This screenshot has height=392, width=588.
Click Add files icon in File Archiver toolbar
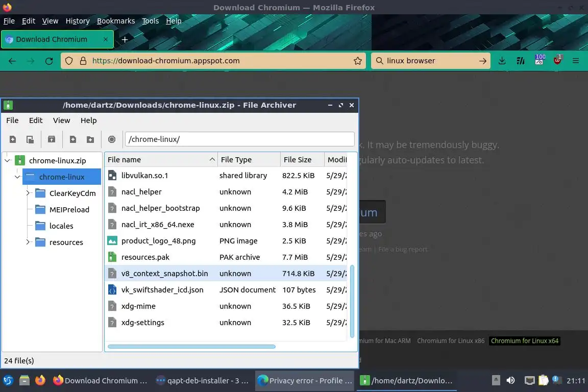73,139
